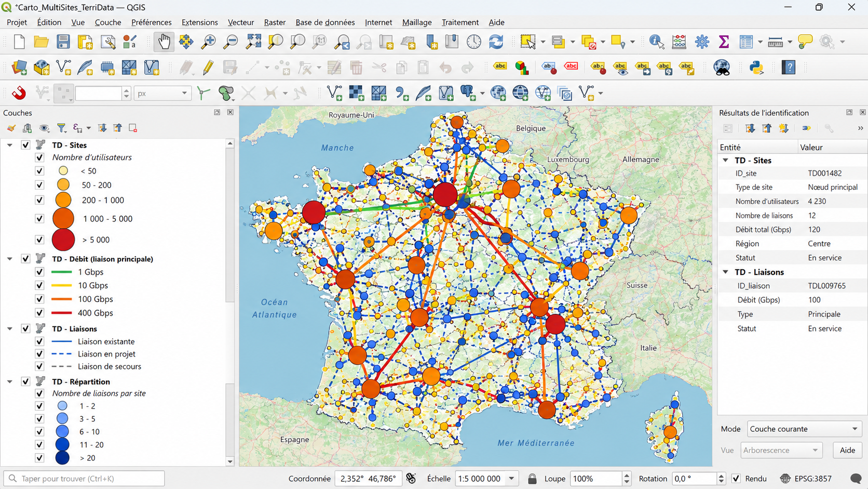Open the Couche menu
This screenshot has width=868, height=489.
pos(108,22)
